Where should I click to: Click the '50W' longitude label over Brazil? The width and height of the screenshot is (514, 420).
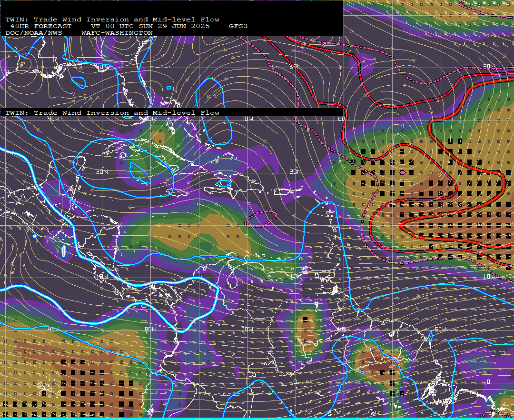pos(441,329)
